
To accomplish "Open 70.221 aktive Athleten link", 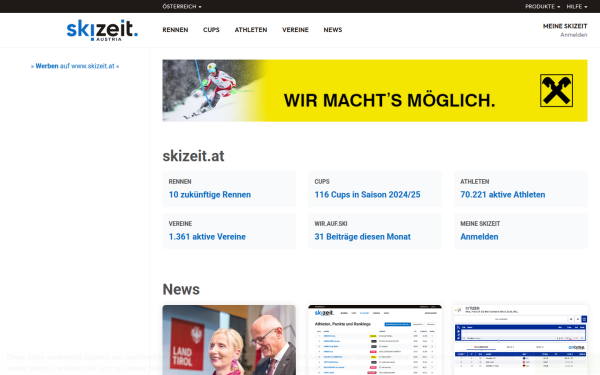I will pos(502,194).
